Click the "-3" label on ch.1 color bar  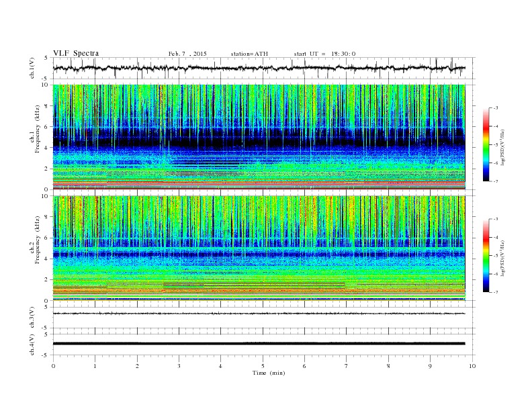pos(495,108)
